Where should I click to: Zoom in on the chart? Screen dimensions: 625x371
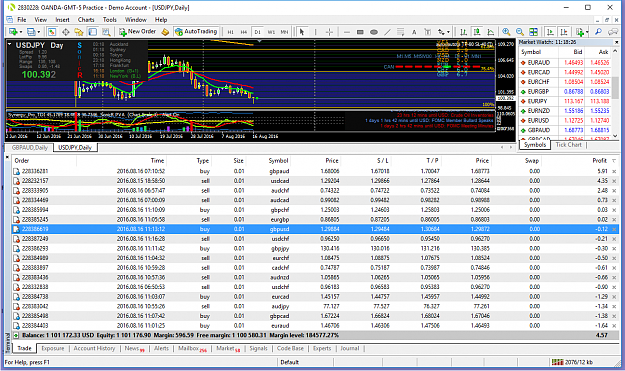tap(506, 32)
